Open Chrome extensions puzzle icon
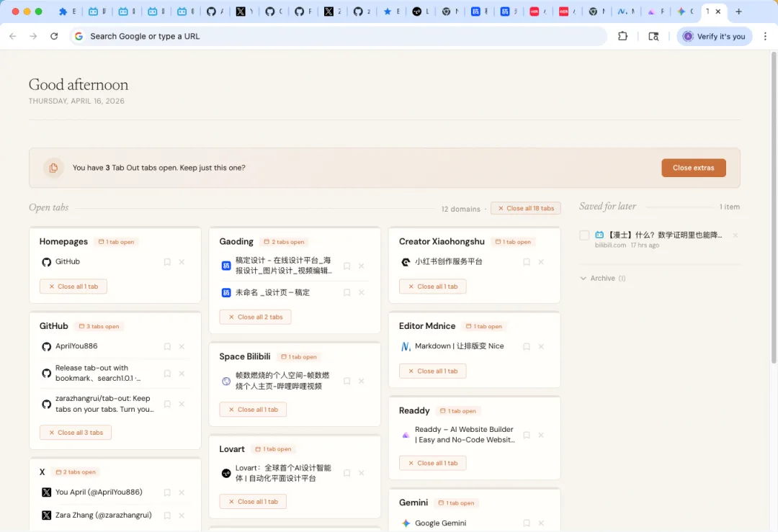778x532 pixels. (x=622, y=36)
